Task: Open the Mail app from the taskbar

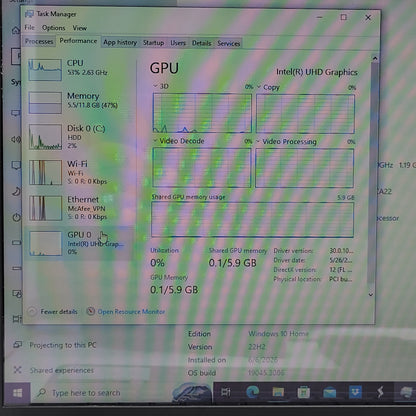Action: tap(329, 392)
